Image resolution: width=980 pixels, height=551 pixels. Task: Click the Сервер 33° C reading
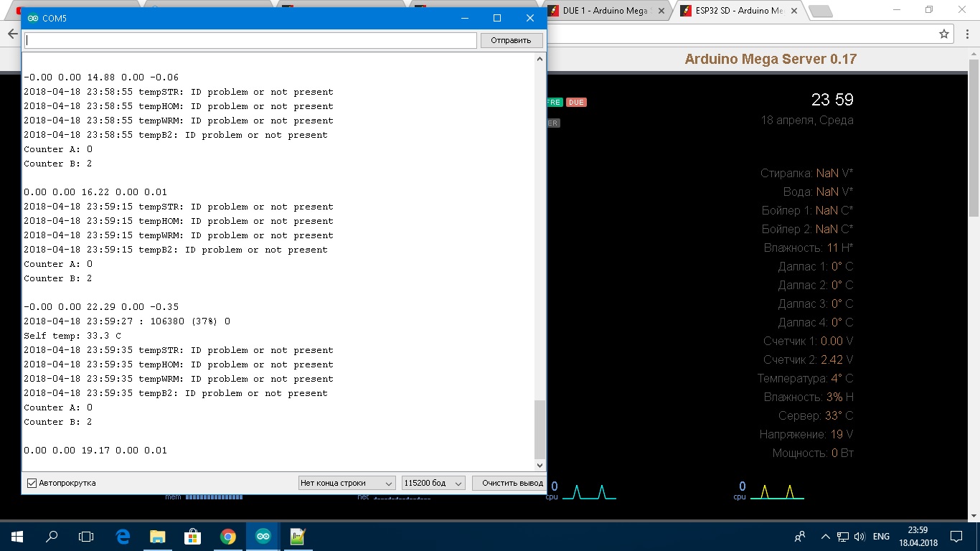point(816,416)
